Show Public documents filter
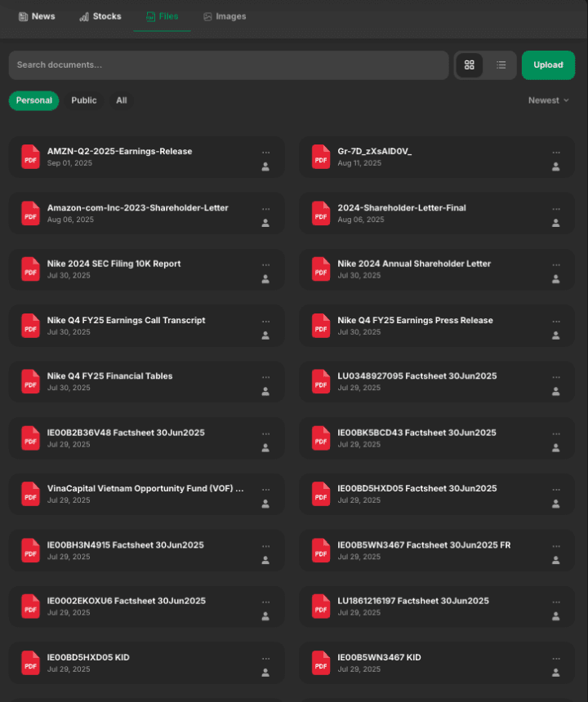This screenshot has height=702, width=588. pyautogui.click(x=84, y=100)
